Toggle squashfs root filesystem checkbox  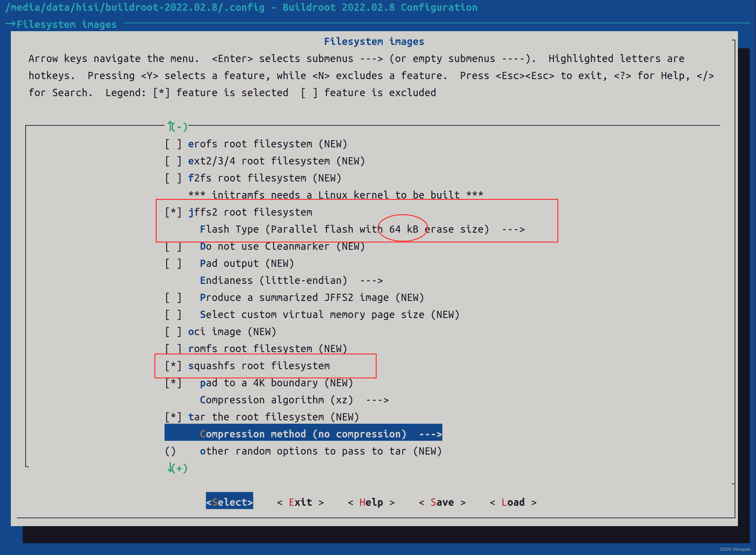point(173,366)
